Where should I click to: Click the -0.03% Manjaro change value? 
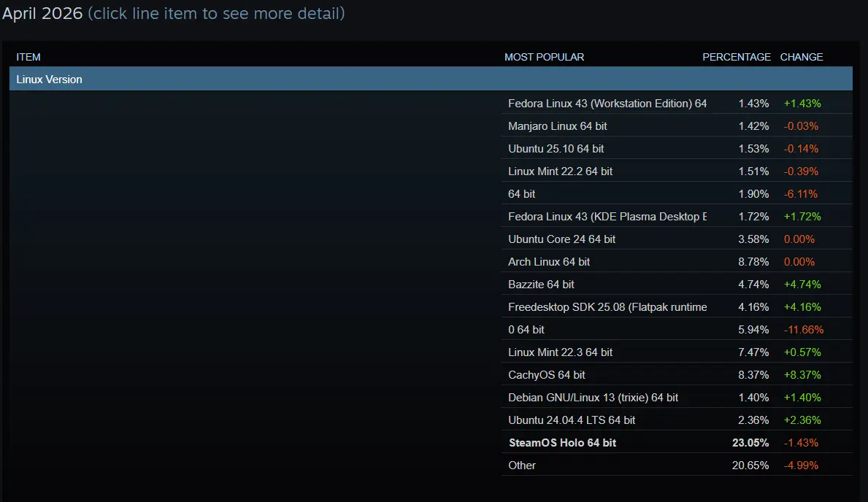(x=801, y=126)
